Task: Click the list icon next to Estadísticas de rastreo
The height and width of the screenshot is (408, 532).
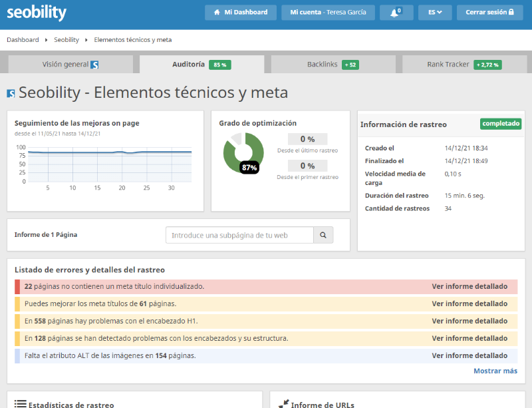Action: coord(21,404)
